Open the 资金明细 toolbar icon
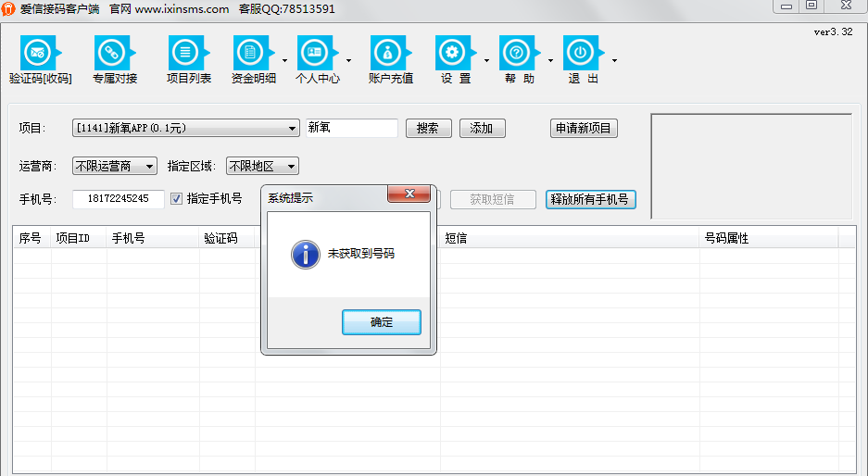The width and height of the screenshot is (868, 476). coord(254,53)
